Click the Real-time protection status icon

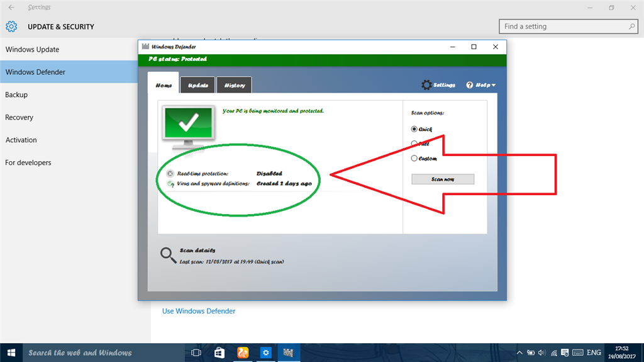pos(170,174)
